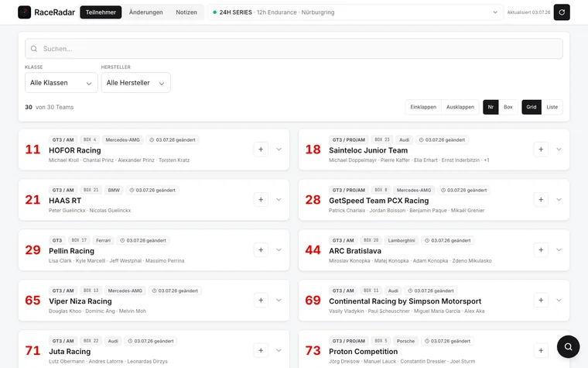Switch to the Teilnehmer tab

click(x=101, y=12)
